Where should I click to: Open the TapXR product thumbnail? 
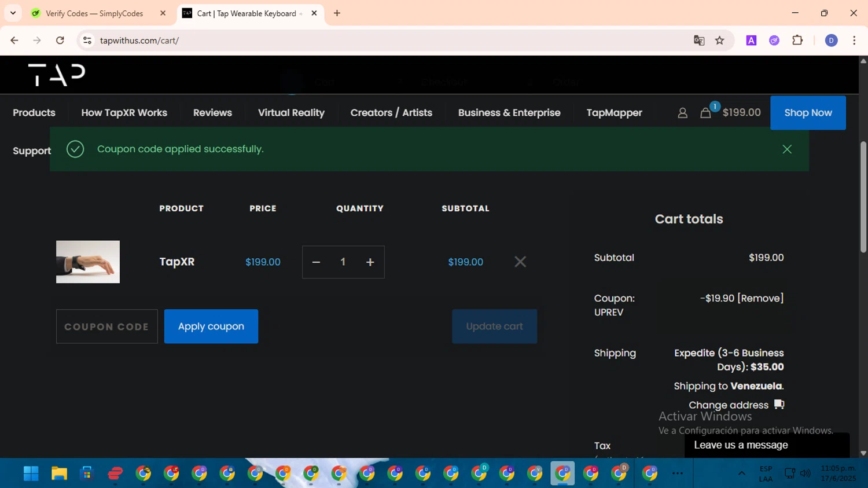click(88, 262)
